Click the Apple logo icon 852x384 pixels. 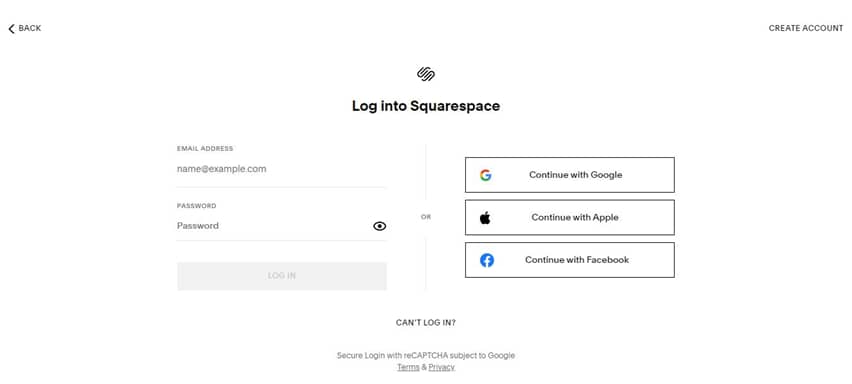(x=485, y=218)
